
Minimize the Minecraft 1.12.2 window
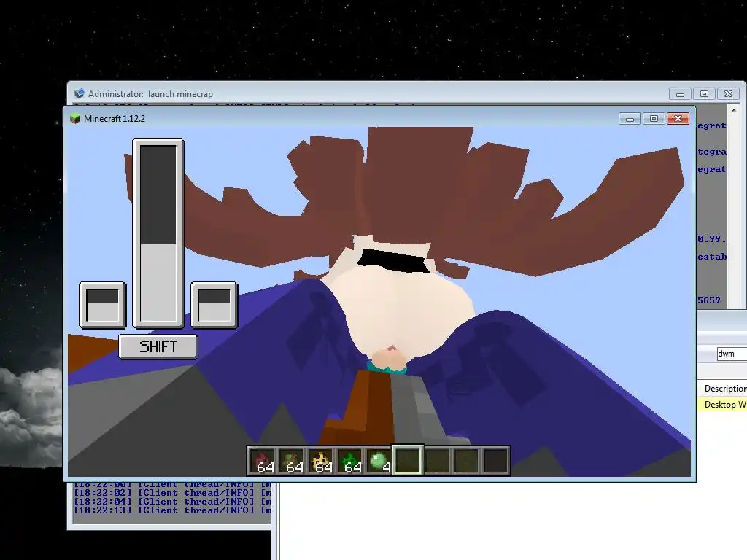pos(630,119)
